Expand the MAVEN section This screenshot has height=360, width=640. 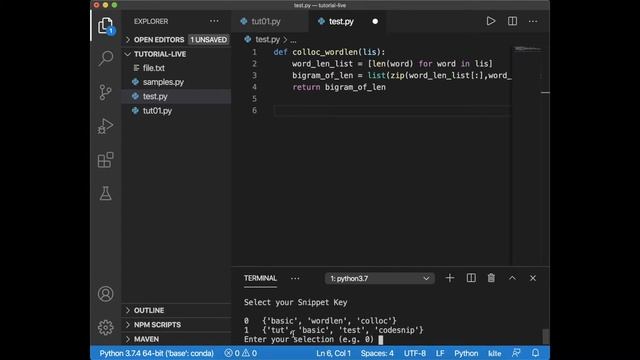(x=176, y=339)
